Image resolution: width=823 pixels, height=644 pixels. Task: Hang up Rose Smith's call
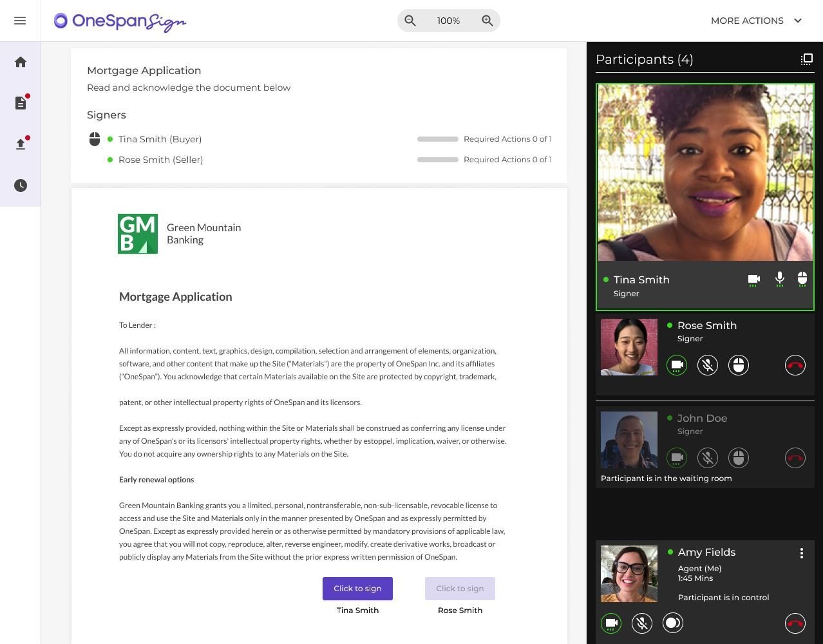(795, 365)
